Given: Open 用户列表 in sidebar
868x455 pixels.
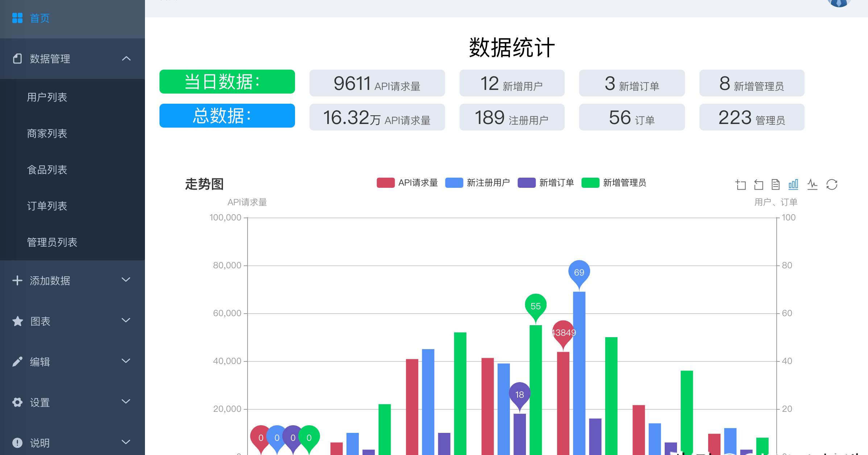Looking at the screenshot, I should click(x=47, y=97).
